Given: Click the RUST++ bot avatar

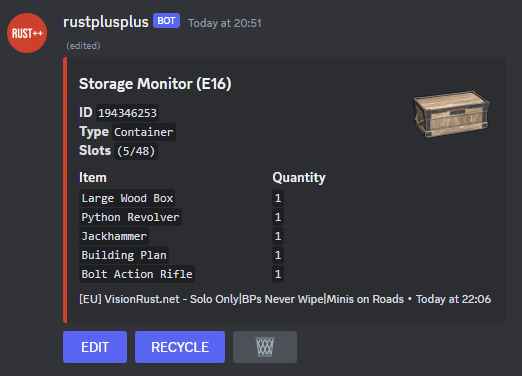Looking at the screenshot, I should click(27, 33).
